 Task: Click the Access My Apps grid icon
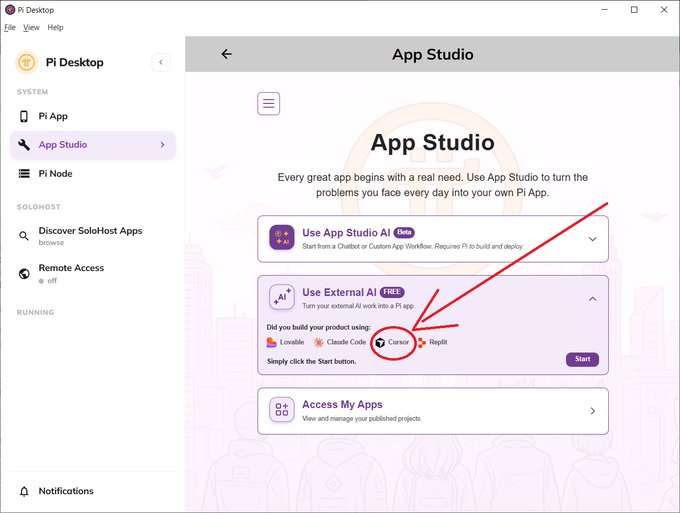282,409
